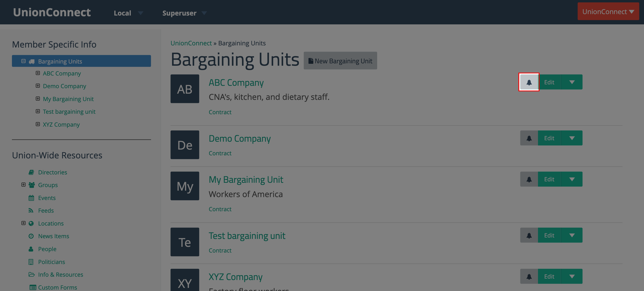This screenshot has height=291, width=644.
Task: Open the ABC Company Contract link
Action: point(220,112)
